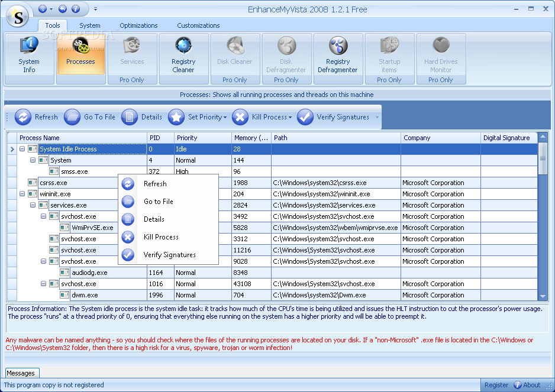Click the back arrow quick access icon
This screenshot has height=392, width=555.
pyautogui.click(x=63, y=9)
